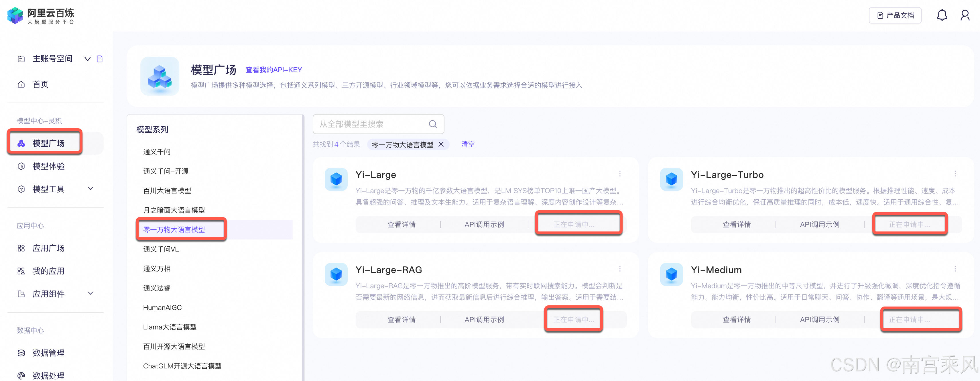Select 模型体验 in the sidebar
This screenshot has height=381, width=980.
48,166
